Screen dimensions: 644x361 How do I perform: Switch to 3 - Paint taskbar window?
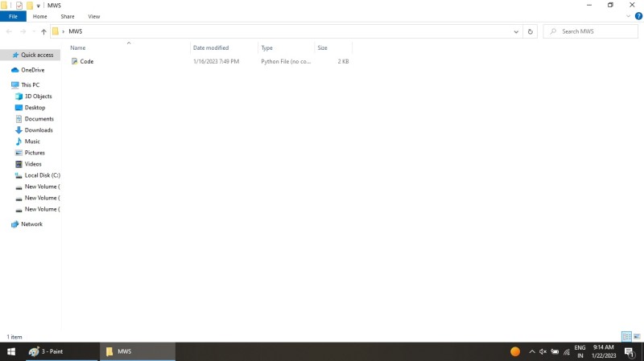click(62, 351)
